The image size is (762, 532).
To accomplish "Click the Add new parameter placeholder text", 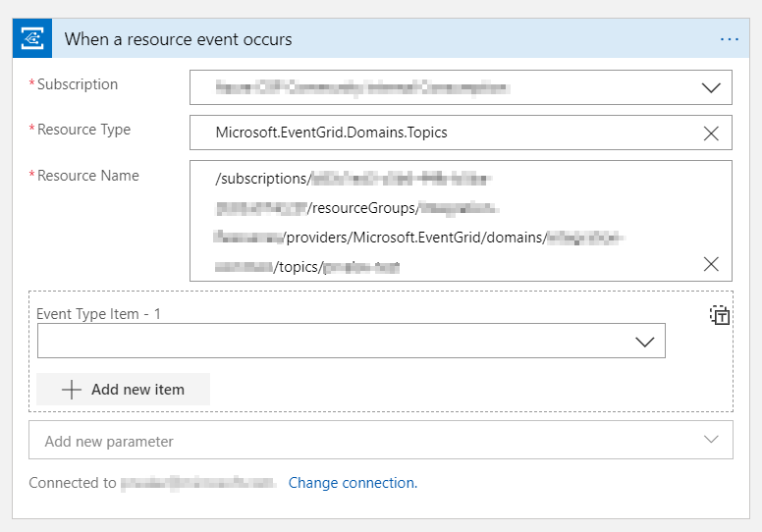I will click(109, 442).
